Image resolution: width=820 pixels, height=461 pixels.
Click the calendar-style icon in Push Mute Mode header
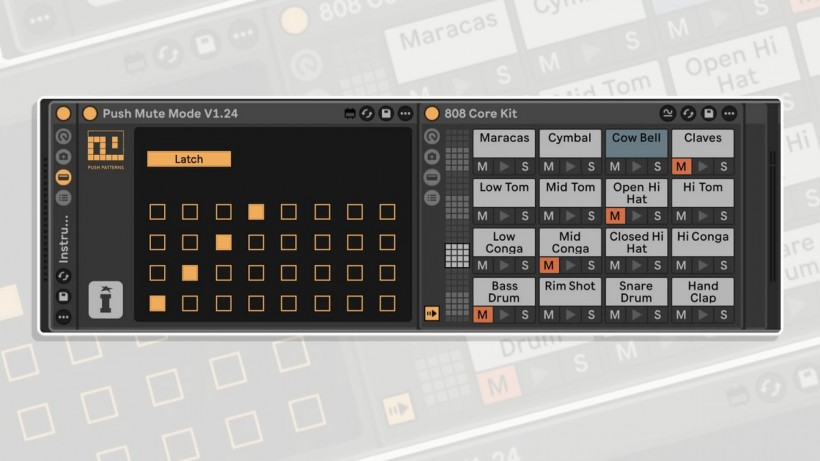click(350, 113)
